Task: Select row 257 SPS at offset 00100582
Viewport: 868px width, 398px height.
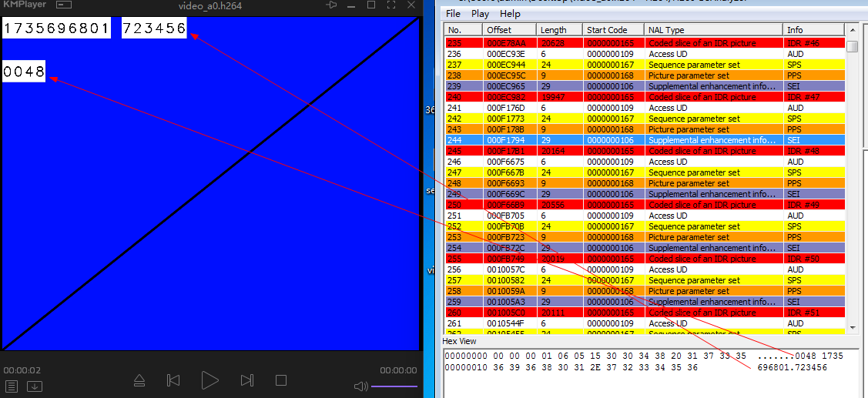Action: click(645, 280)
